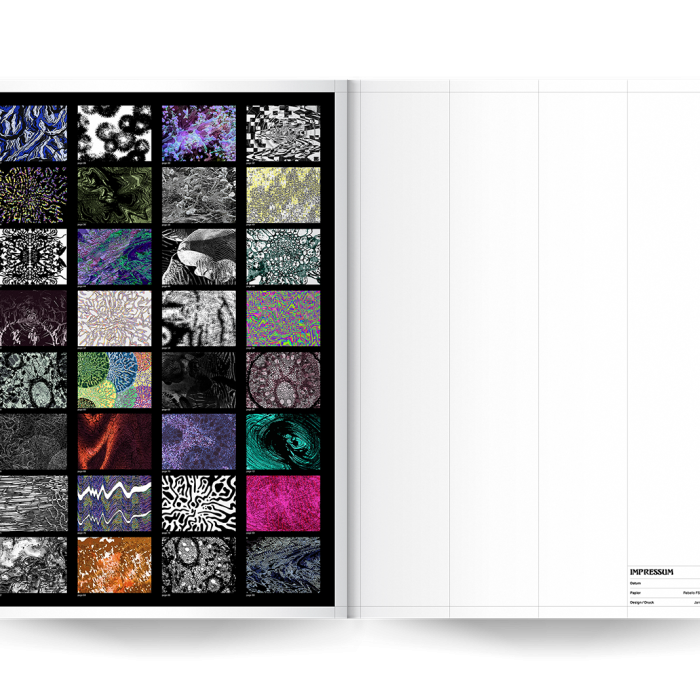Click the black-and-white maze blob pattern thumbnail
This screenshot has height=700, width=700.
pos(199,503)
